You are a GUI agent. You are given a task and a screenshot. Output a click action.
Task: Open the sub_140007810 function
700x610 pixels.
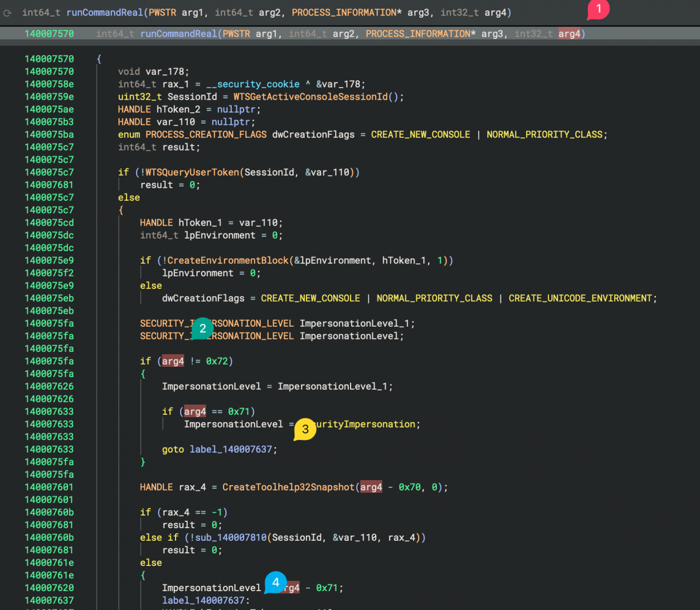(x=230, y=537)
